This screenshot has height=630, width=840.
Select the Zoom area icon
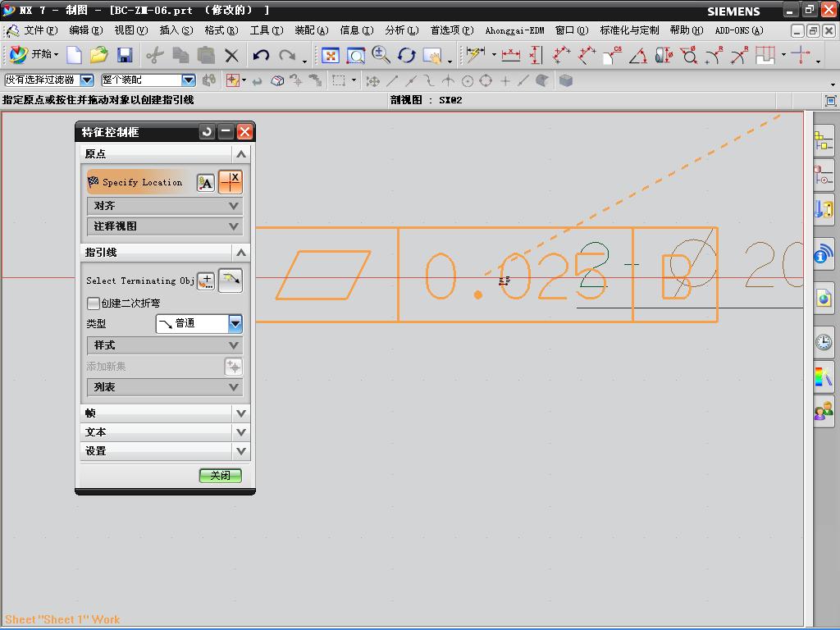(356, 55)
